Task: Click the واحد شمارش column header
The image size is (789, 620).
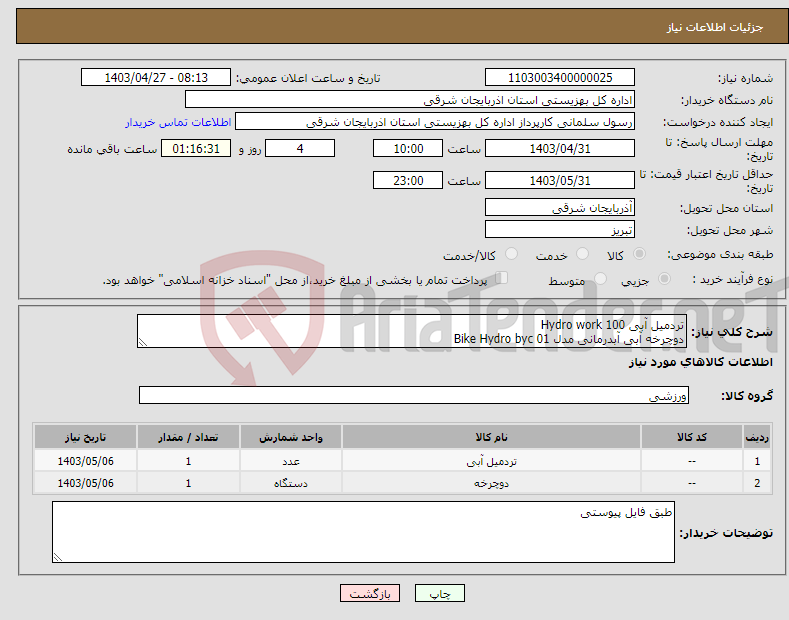Action: click(291, 437)
